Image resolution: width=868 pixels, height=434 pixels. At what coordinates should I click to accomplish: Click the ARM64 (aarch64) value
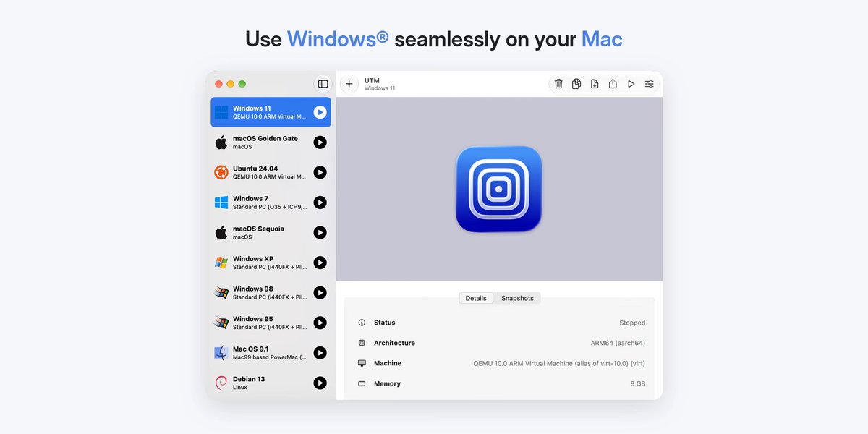[x=618, y=343]
